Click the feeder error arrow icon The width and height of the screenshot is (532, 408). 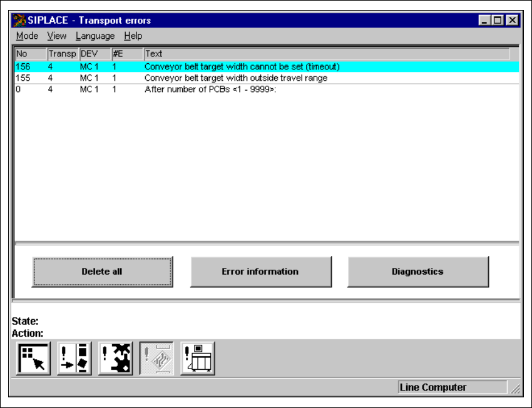[74, 359]
